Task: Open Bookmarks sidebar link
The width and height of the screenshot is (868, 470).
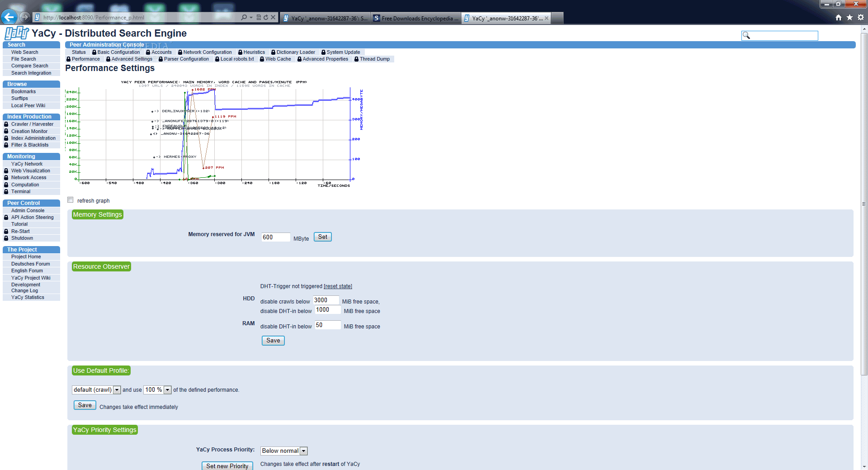Action: [24, 91]
